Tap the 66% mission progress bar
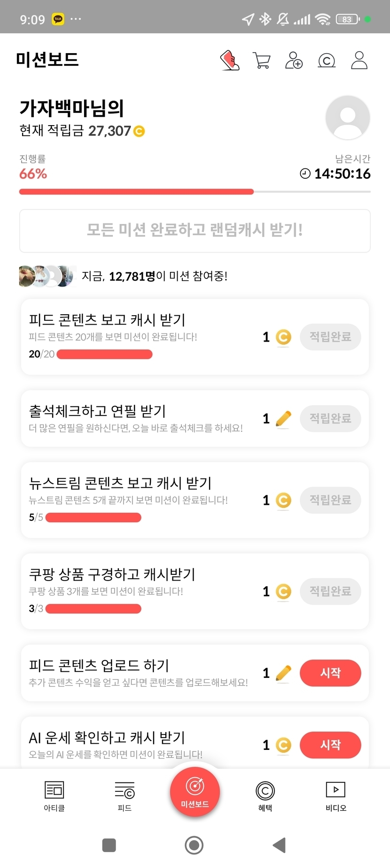Screen dimensions: 390x868 [x=195, y=192]
